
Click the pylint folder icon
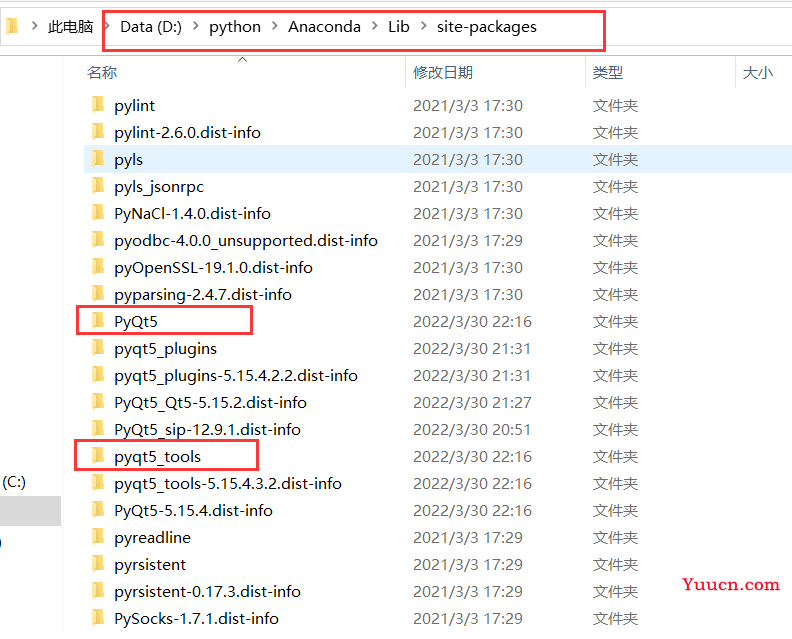pyautogui.click(x=98, y=105)
